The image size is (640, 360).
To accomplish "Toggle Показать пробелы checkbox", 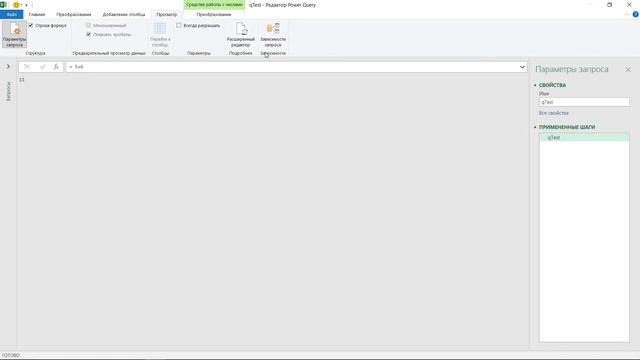I will (89, 34).
